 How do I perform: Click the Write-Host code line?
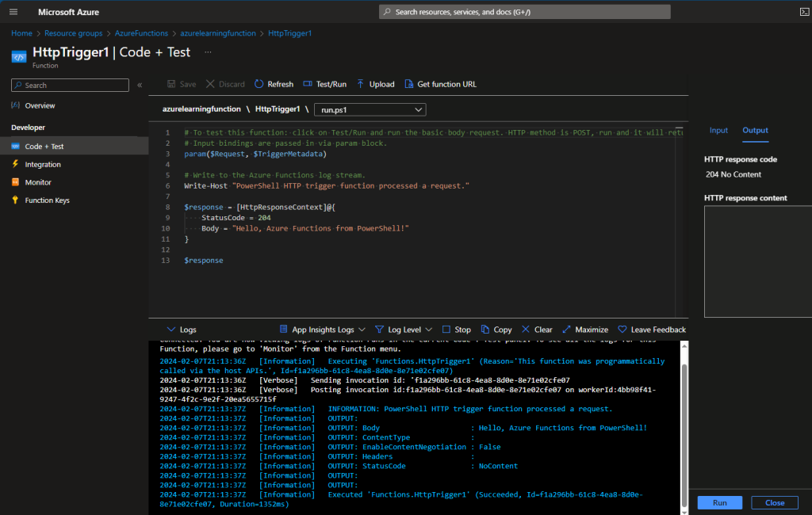click(x=327, y=186)
